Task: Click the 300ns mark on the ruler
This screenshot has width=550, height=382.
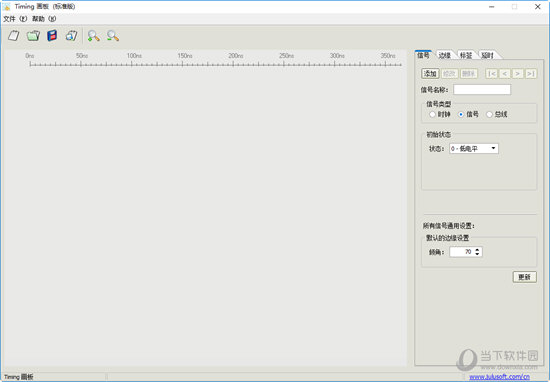Action: (337, 56)
